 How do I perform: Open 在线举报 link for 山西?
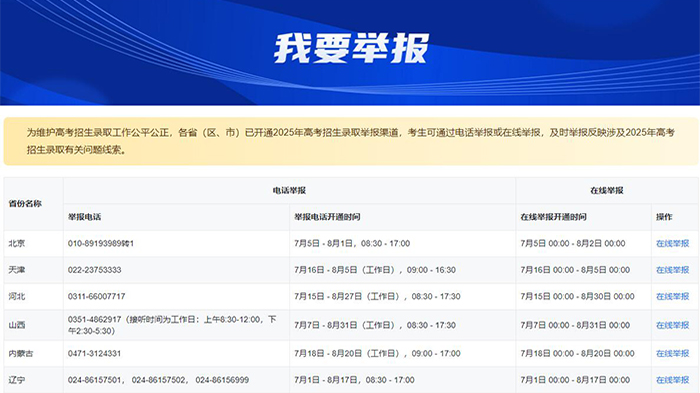click(x=672, y=325)
